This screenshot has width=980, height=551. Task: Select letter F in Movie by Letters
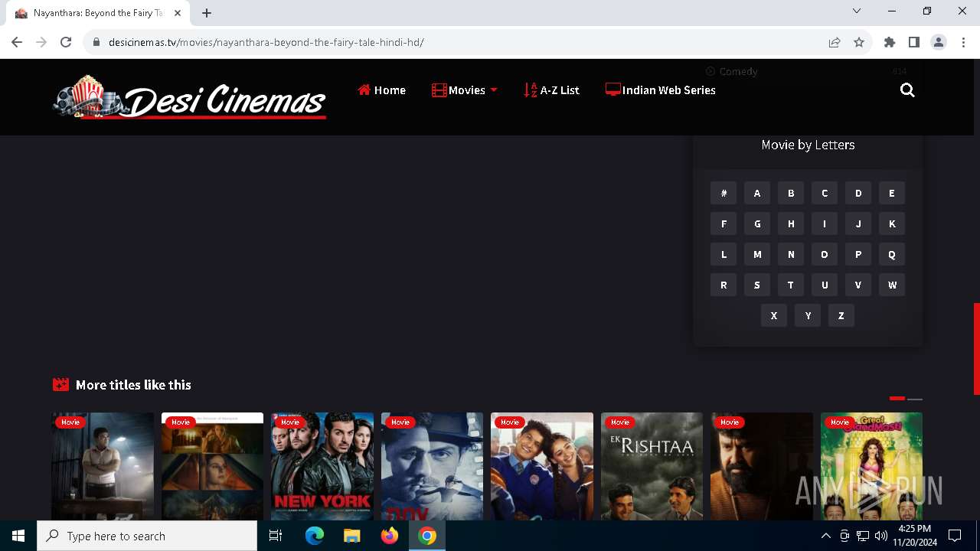pos(724,224)
